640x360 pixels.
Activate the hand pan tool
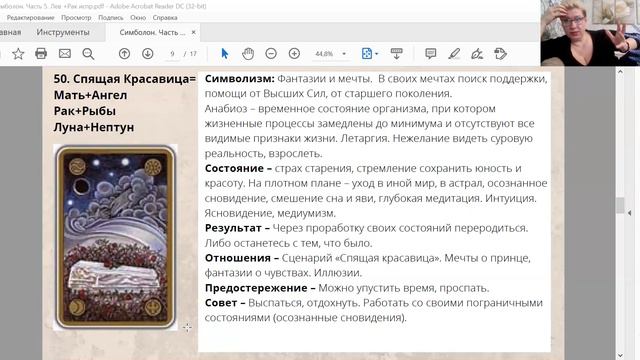(x=248, y=53)
